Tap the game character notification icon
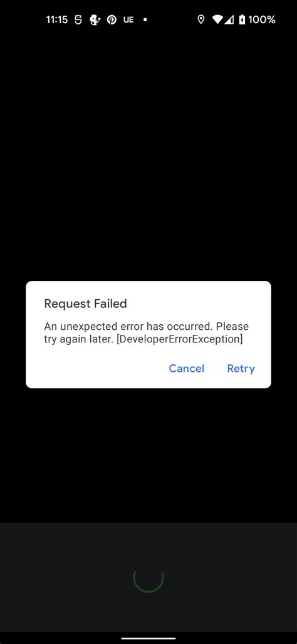 pyautogui.click(x=95, y=19)
